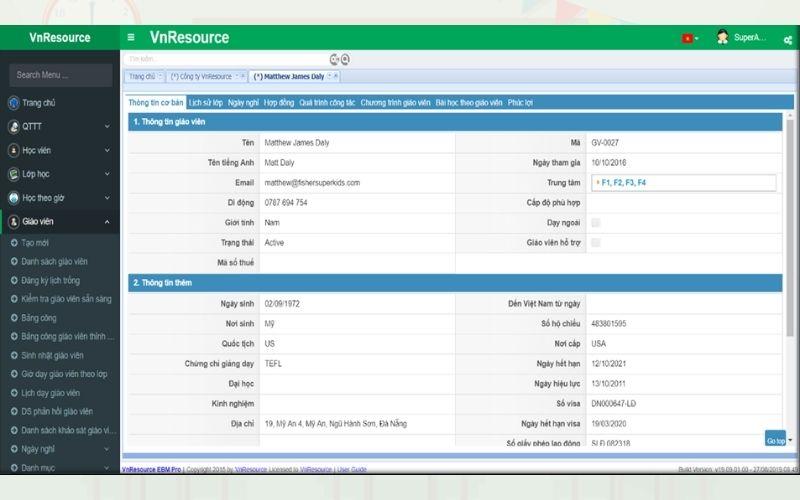Enable the Giáo viên hỗ trợ checkbox
This screenshot has width=800, height=500.
coord(596,243)
